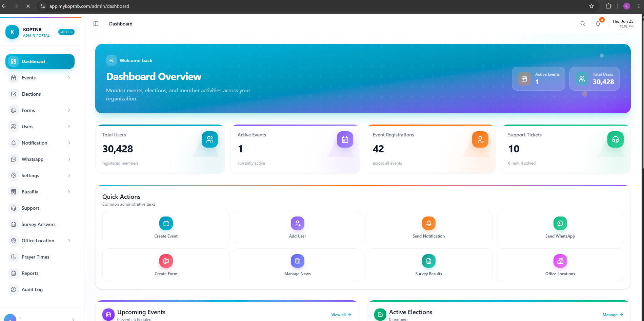Click the Upcoming Events calendar icon
644x321 pixels.
pos(108,315)
